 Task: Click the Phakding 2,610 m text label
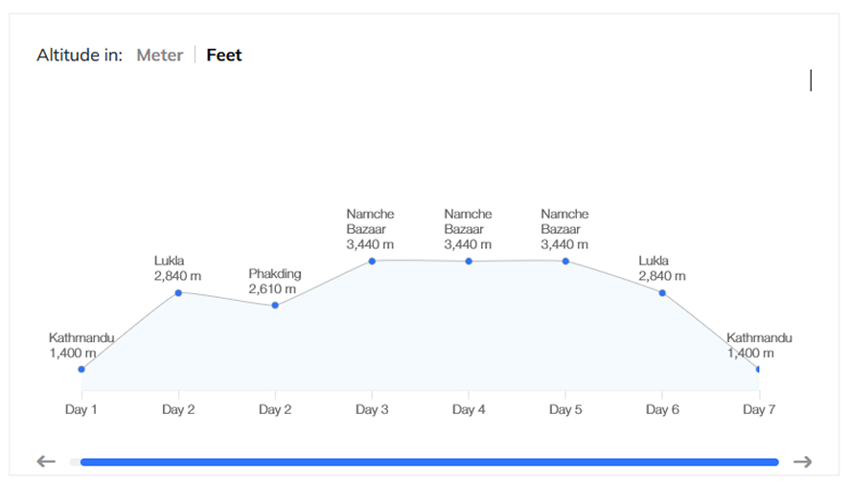[x=274, y=281]
